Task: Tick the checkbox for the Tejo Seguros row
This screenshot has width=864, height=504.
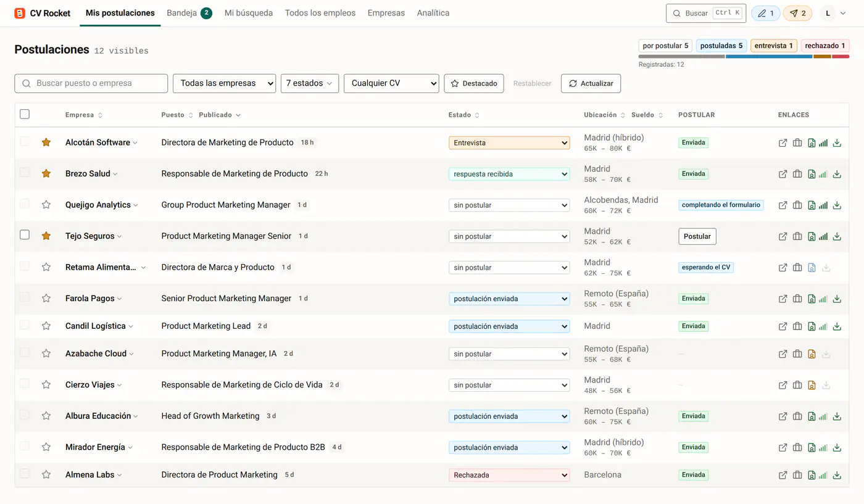Action: click(x=25, y=234)
